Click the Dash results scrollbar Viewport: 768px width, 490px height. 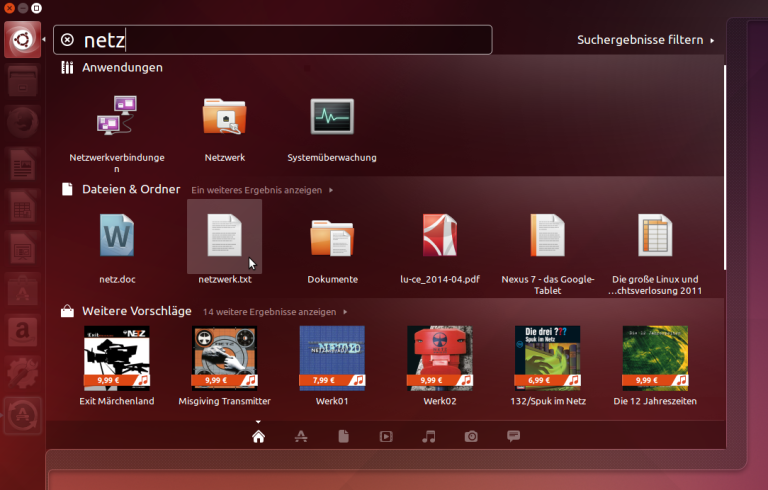click(724, 167)
